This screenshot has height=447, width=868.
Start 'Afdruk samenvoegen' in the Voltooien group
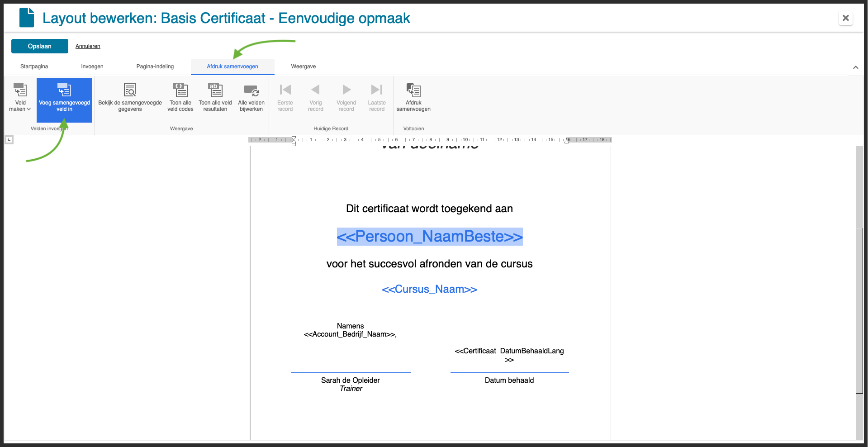coord(413,96)
